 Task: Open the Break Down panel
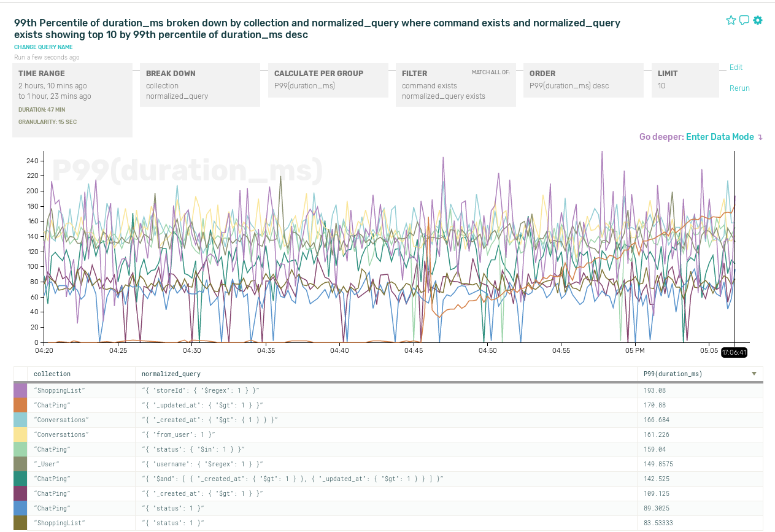coord(200,85)
